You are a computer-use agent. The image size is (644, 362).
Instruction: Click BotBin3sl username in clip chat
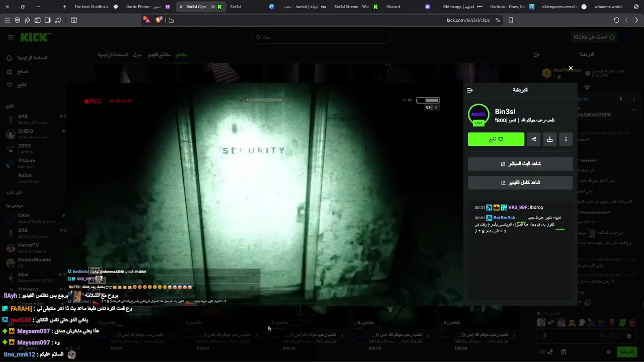[x=504, y=218]
